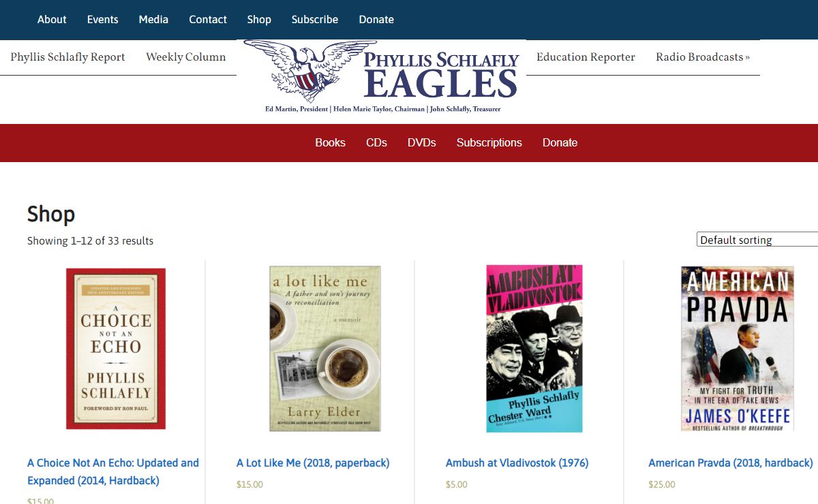818x504 pixels.
Task: Open the American Pravda title link
Action: [x=730, y=463]
